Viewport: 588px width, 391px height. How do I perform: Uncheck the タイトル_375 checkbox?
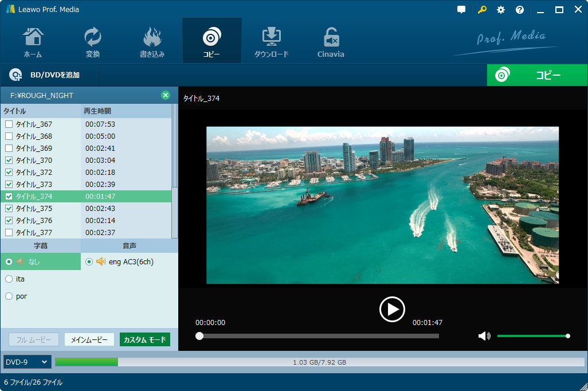9,209
